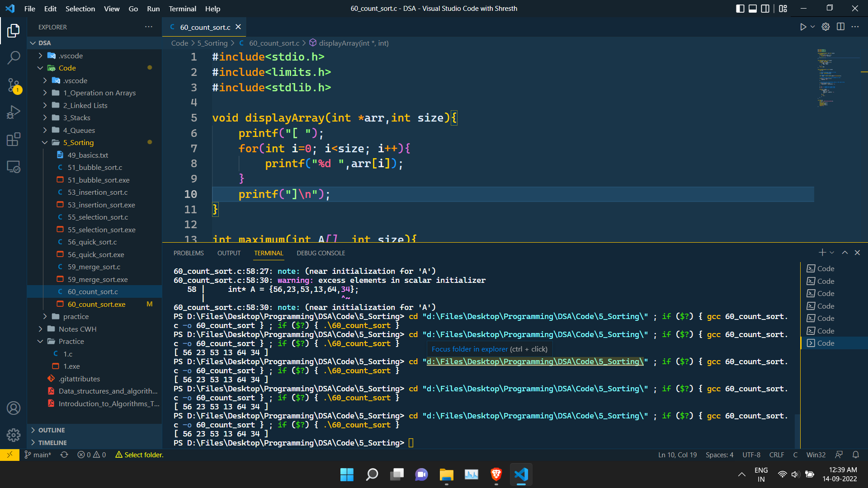868x488 pixels.
Task: Open Source Control view with badge
Action: [14, 85]
